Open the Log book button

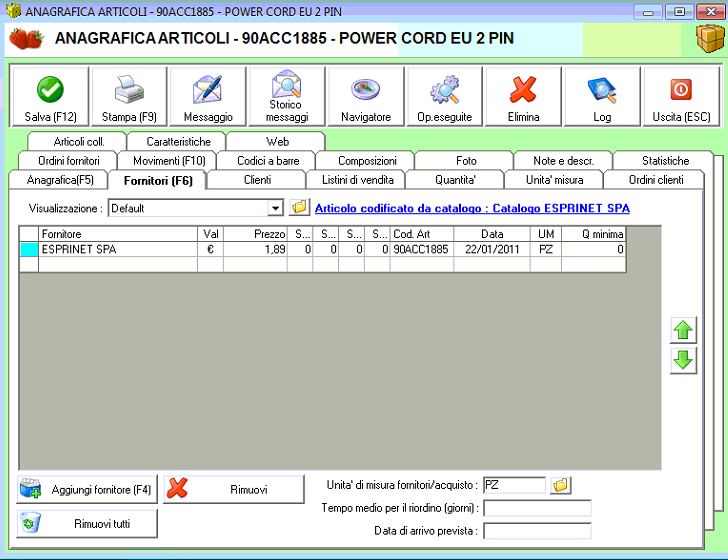point(602,97)
